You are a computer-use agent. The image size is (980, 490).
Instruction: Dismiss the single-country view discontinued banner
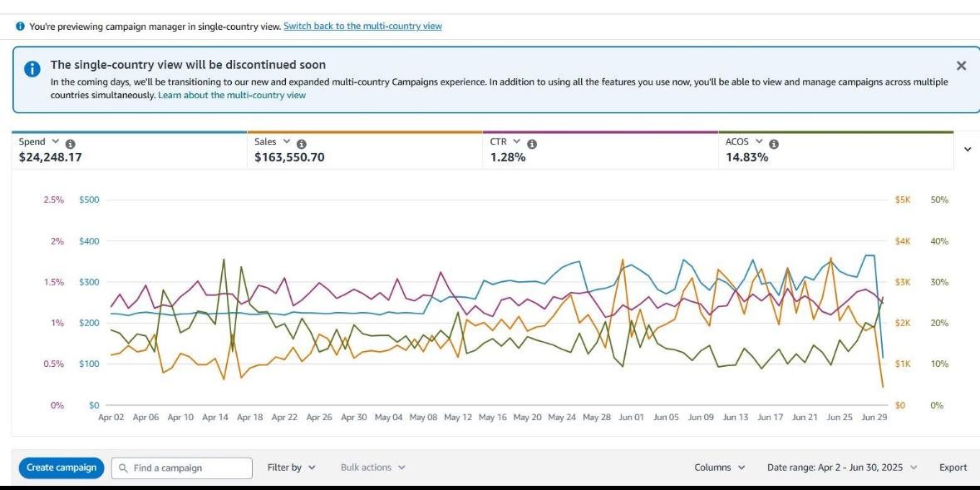click(x=961, y=66)
